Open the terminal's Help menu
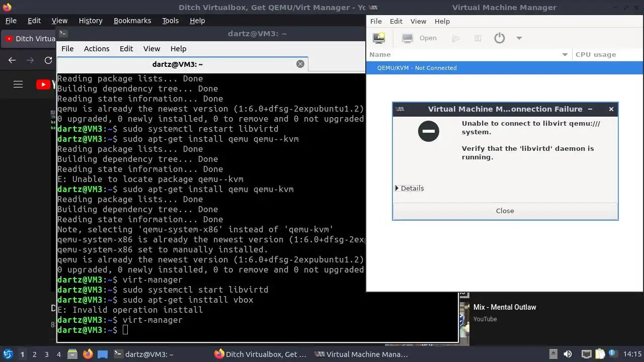Viewport: 644px width, 362px height. click(x=179, y=49)
